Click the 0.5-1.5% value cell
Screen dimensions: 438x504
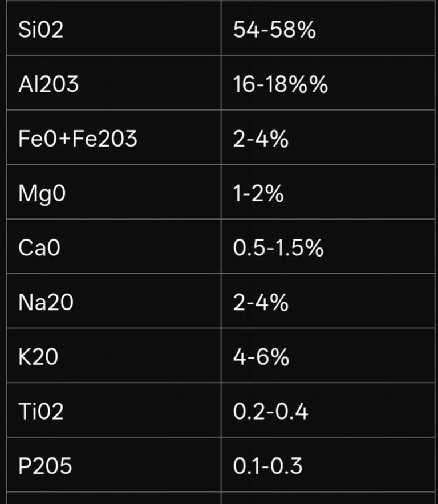[x=328, y=246]
